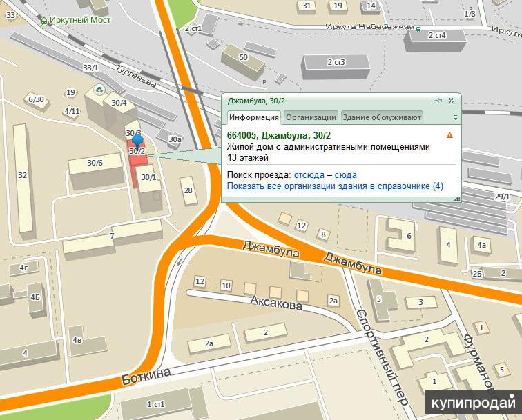Expand the popup tabs overflow arrow
This screenshot has height=420, width=522.
[455, 118]
